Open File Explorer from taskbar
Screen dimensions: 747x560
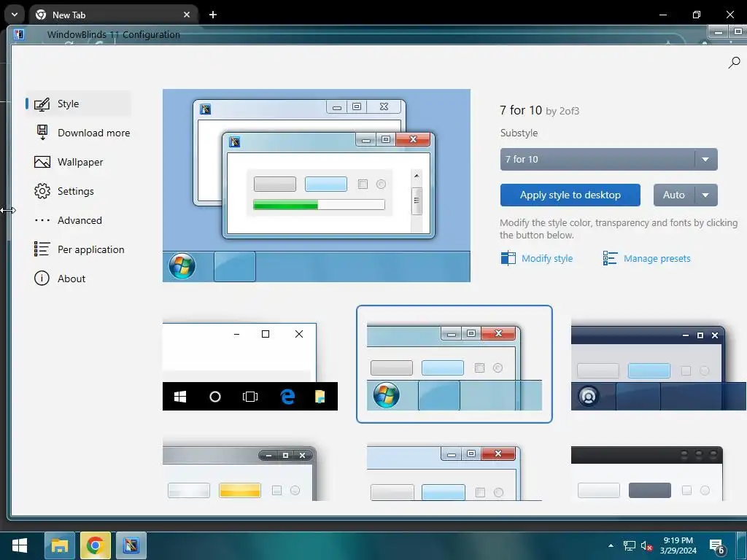click(x=60, y=545)
